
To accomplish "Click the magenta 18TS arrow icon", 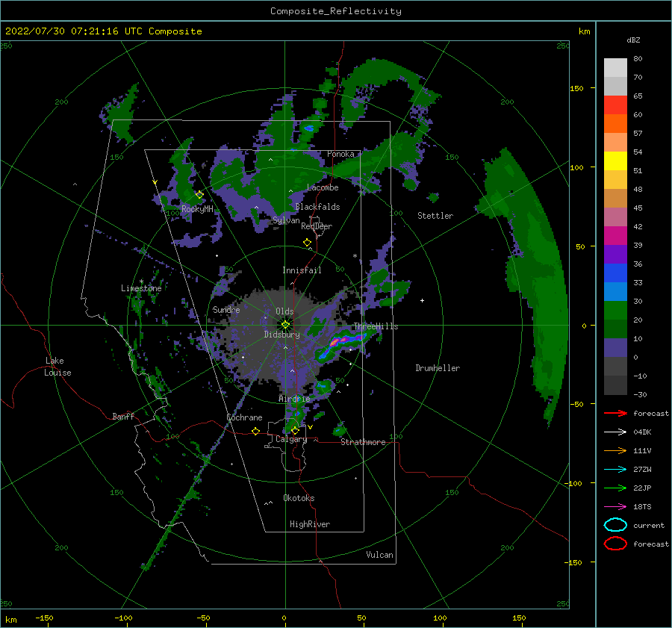I will 615,507.
